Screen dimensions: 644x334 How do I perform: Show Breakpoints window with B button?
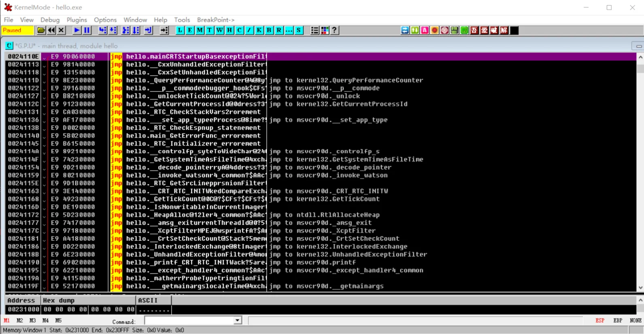pyautogui.click(x=269, y=30)
